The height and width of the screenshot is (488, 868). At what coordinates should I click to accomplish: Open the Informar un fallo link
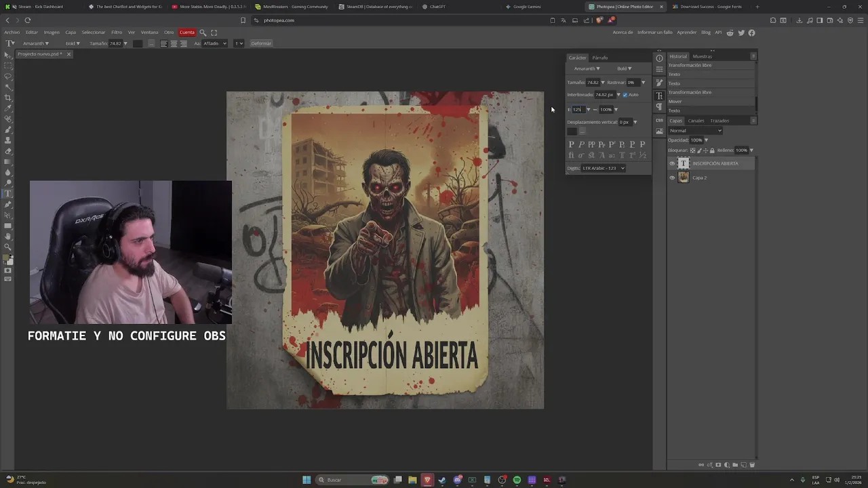pyautogui.click(x=655, y=33)
